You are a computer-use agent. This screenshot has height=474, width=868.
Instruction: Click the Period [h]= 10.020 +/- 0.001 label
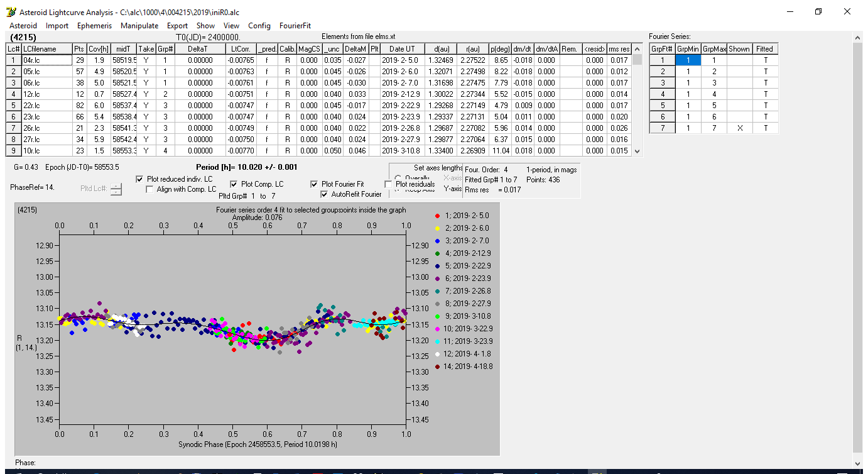[x=246, y=167]
